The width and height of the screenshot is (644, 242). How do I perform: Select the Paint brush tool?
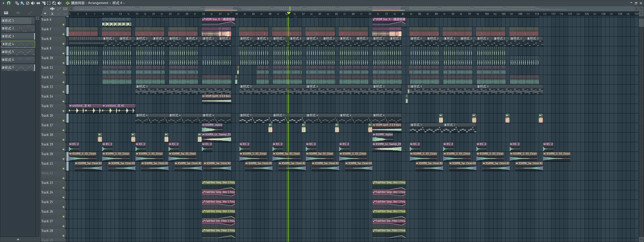pyautogui.click(x=22, y=3)
